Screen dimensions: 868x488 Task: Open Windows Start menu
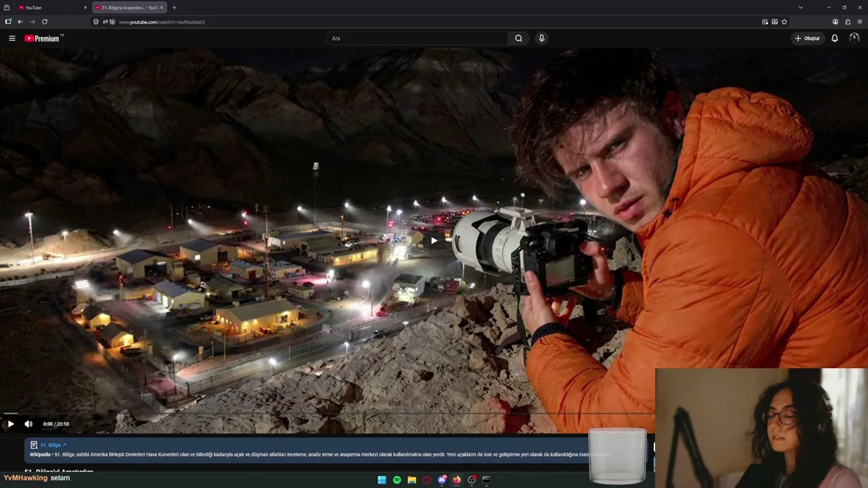click(x=382, y=480)
